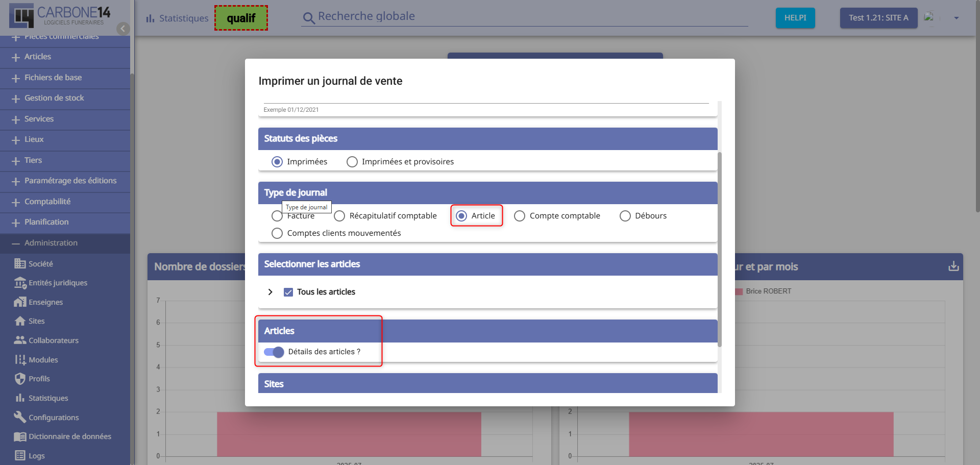
Task: Click the global search magnifier icon
Action: 308,18
